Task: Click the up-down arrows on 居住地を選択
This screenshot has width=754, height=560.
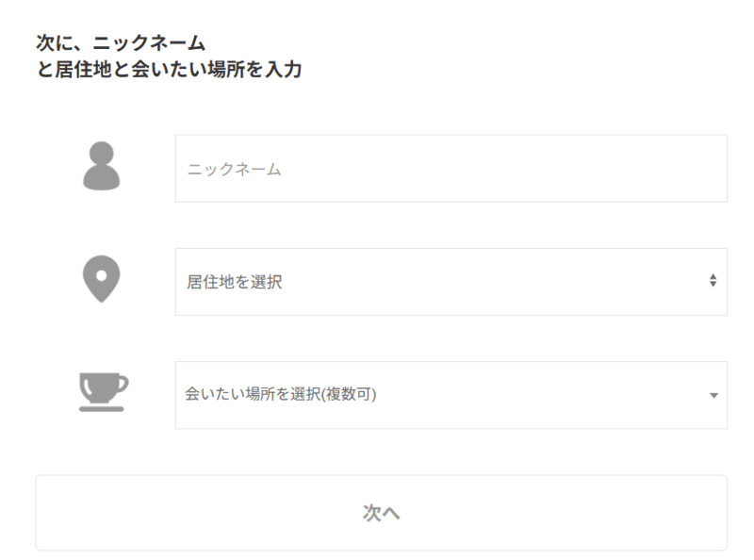Action: (713, 280)
